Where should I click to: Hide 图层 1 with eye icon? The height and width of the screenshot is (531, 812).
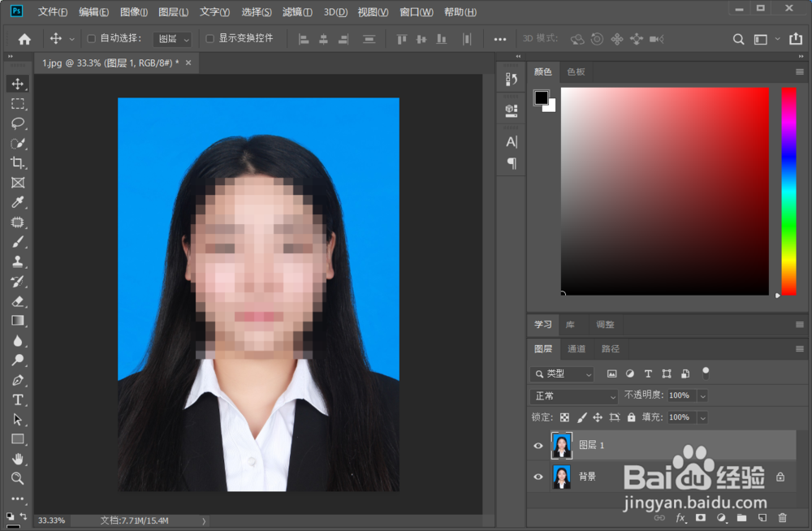(x=538, y=446)
